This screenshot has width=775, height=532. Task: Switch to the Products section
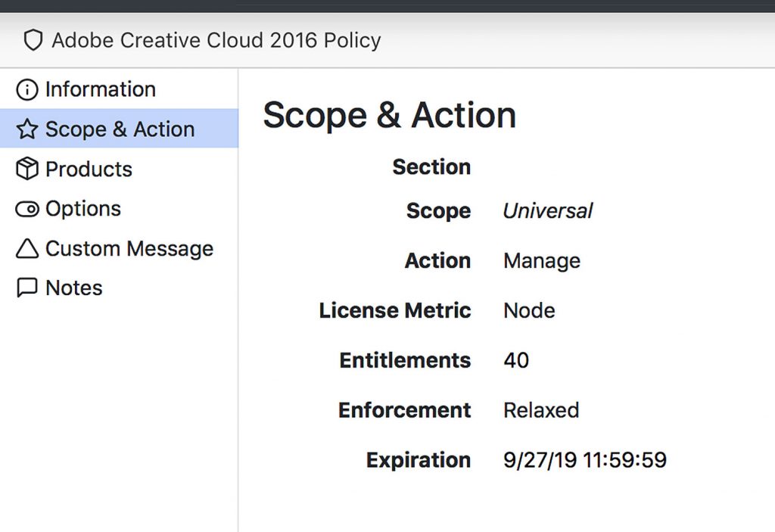91,169
